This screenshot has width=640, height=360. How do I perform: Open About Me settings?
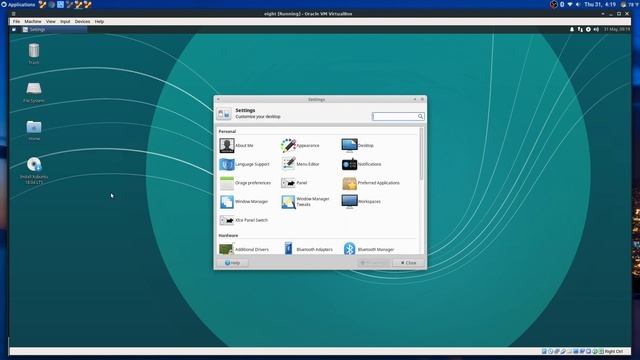click(236, 145)
